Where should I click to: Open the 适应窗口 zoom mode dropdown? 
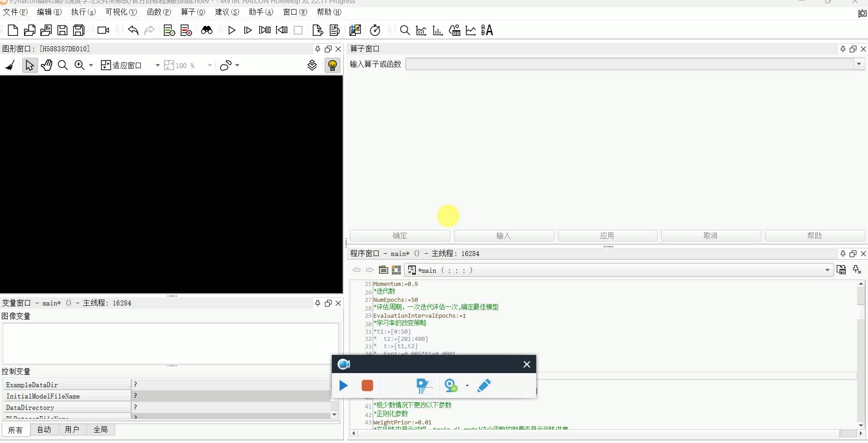(x=158, y=65)
